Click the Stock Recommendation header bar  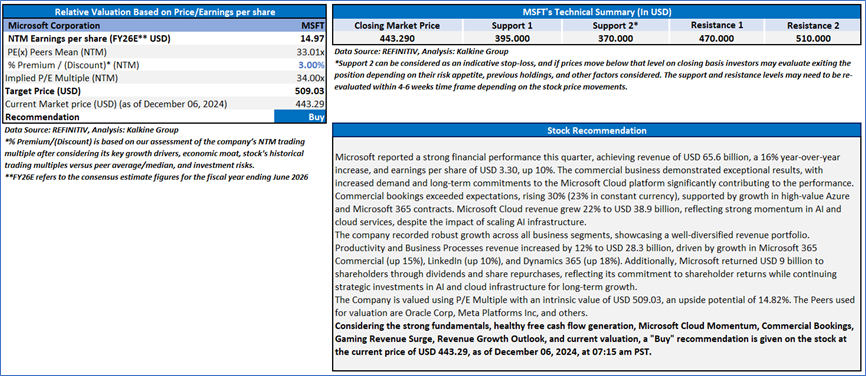596,131
